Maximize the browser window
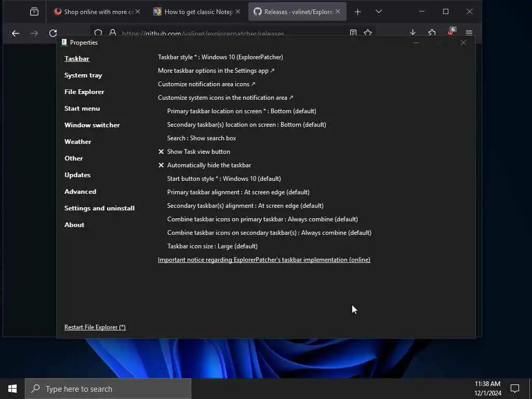The image size is (532, 399). [x=446, y=11]
